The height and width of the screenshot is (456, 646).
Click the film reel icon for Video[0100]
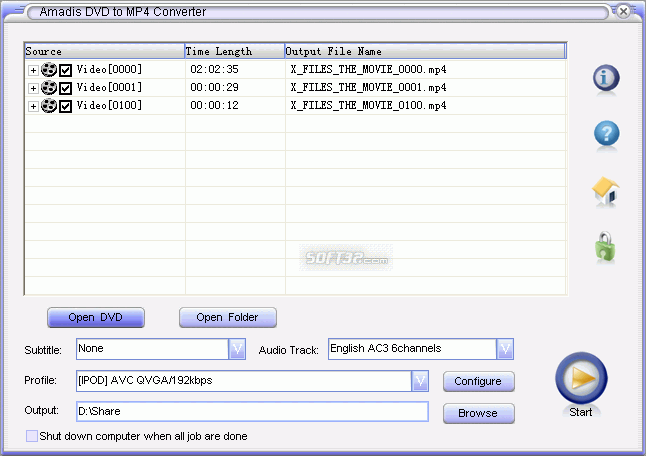coord(49,106)
